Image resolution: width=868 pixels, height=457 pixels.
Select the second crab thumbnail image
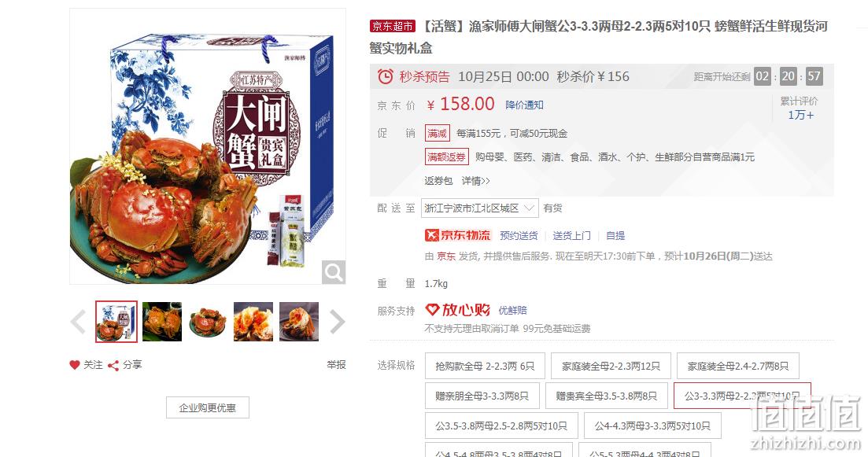tap(162, 322)
